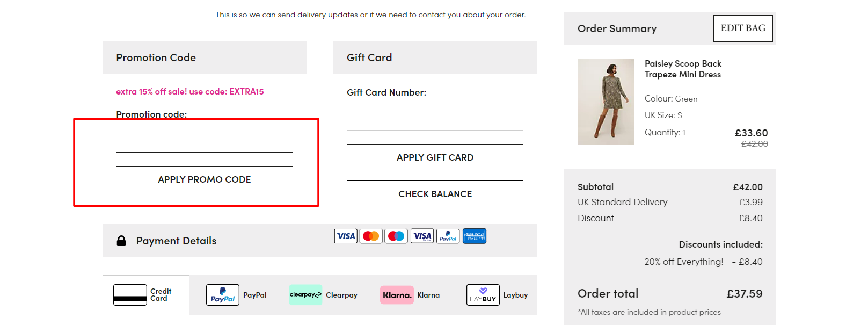868x325 pixels.
Task: Open Edit Bag in Order Summary
Action: pos(743,28)
